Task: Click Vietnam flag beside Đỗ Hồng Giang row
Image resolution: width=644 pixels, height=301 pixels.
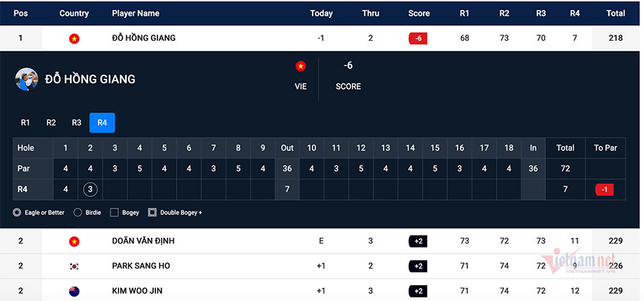Action: point(74,38)
